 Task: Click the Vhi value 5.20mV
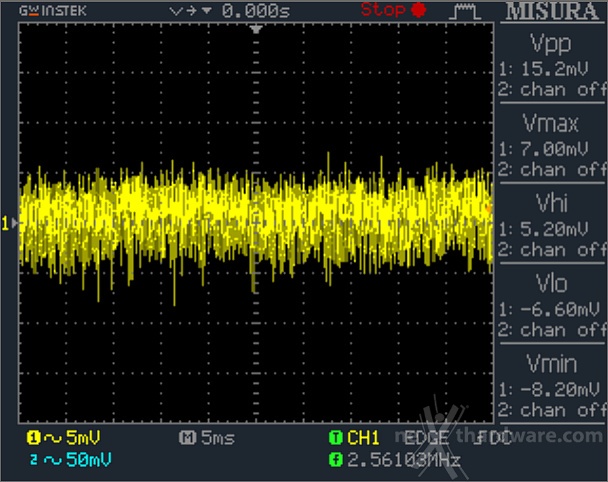pos(554,229)
